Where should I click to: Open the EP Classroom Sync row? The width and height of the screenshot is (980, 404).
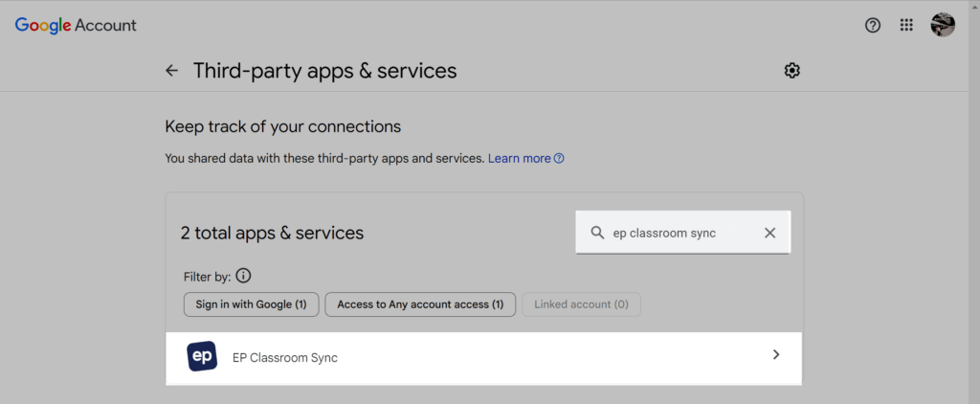pyautogui.click(x=483, y=358)
